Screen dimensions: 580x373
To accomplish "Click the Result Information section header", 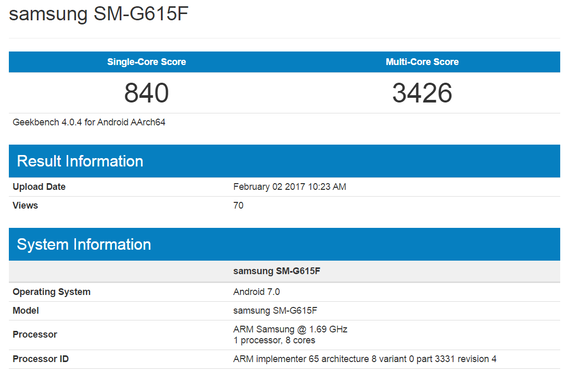I will pos(284,161).
